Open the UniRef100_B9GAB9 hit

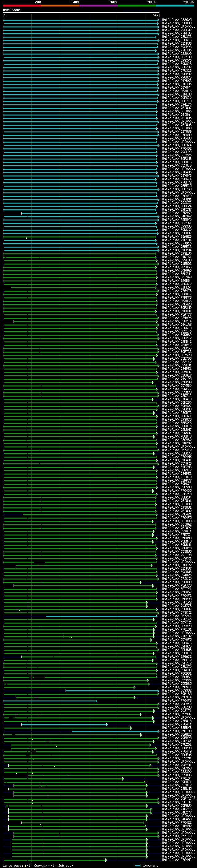pyautogui.click(x=177, y=582)
